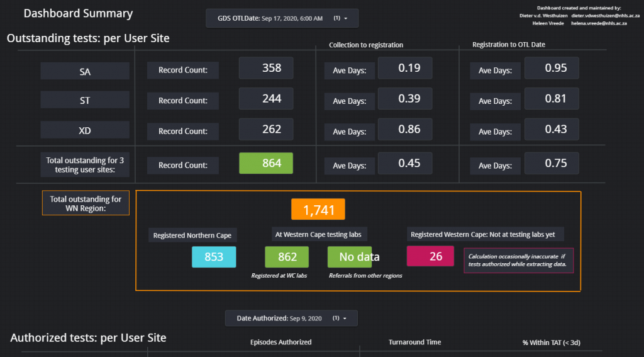Expand the Date Authorized filter dropdown
The height and width of the screenshot is (357, 644).
point(291,318)
